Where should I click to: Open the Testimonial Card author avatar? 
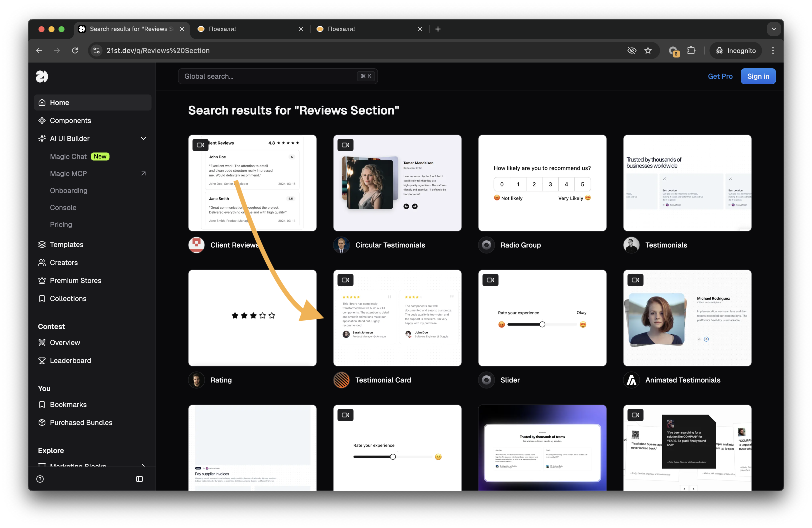coord(341,380)
